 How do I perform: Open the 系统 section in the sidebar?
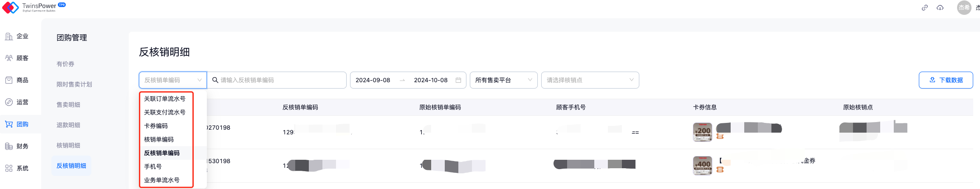[17, 168]
